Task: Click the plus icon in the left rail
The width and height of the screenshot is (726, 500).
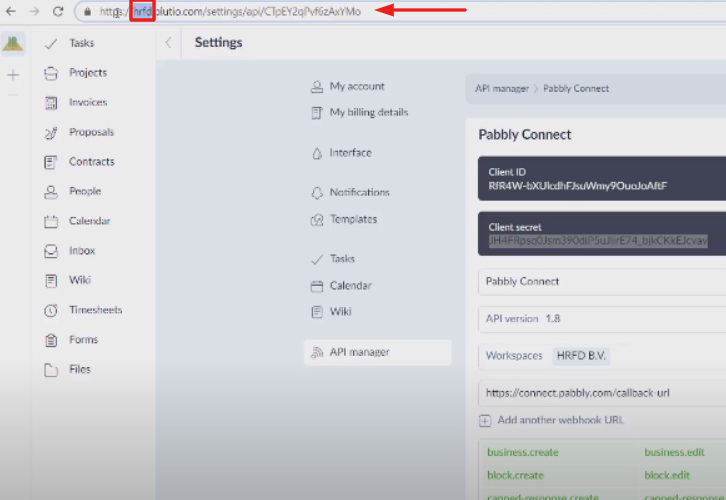Action: [x=13, y=75]
